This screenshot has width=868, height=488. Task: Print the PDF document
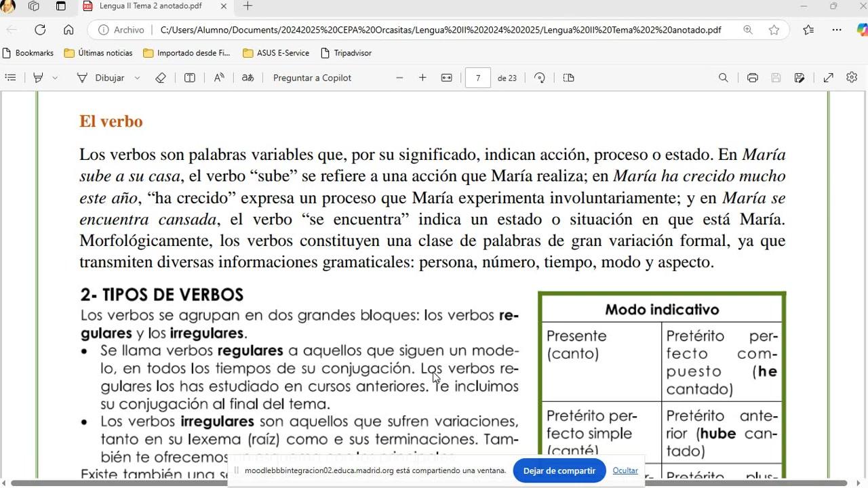click(752, 78)
